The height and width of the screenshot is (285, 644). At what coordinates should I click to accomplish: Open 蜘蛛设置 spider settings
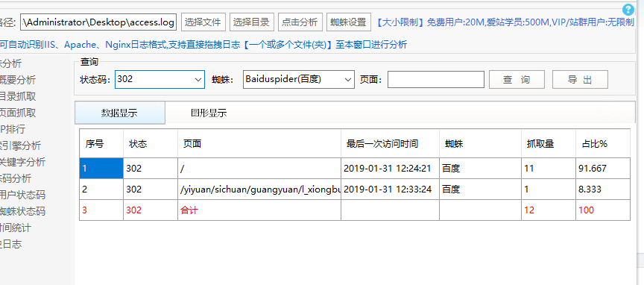[349, 22]
